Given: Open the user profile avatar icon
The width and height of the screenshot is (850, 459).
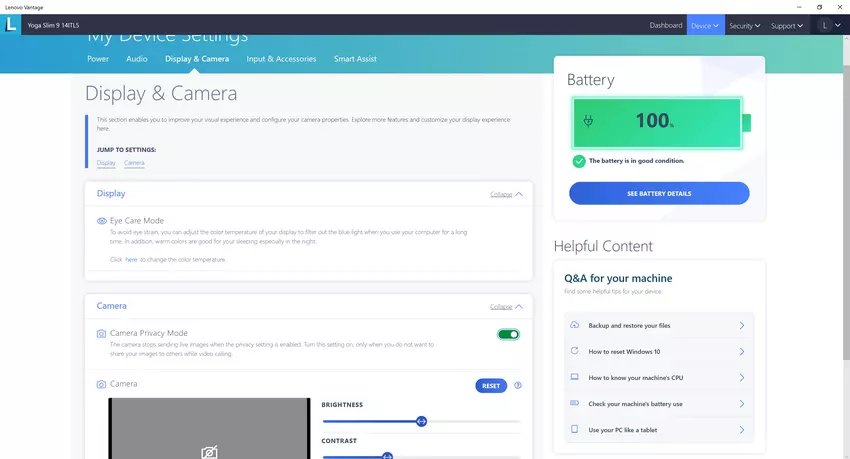Looking at the screenshot, I should 825,25.
